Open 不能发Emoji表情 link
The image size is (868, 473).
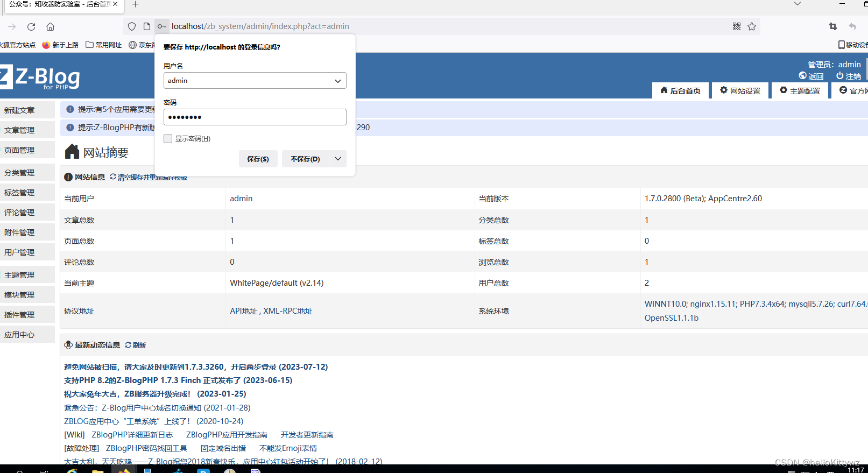288,448
